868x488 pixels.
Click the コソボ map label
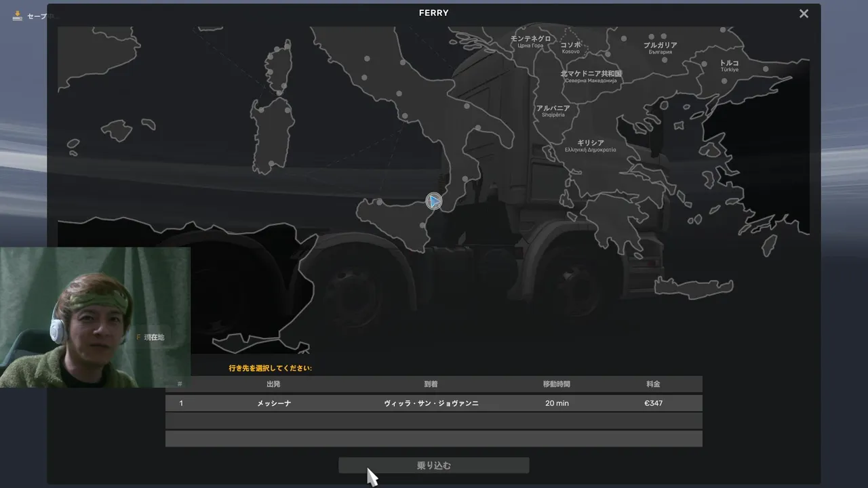[571, 47]
